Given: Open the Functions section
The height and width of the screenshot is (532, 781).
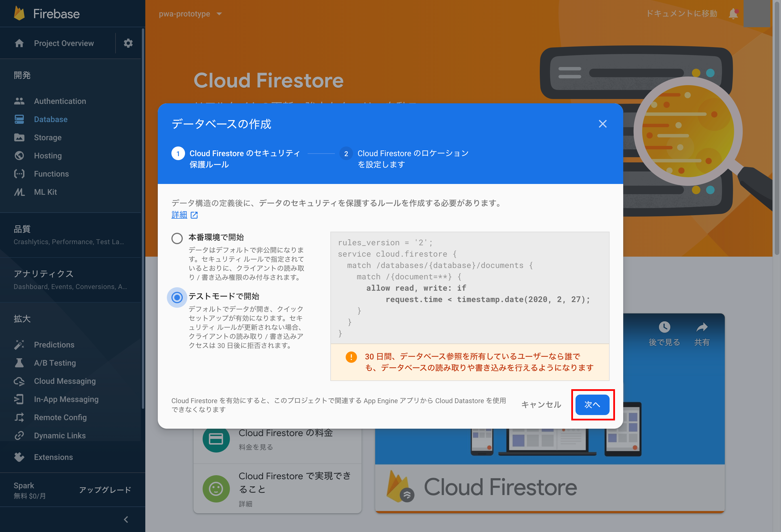Looking at the screenshot, I should 51,174.
